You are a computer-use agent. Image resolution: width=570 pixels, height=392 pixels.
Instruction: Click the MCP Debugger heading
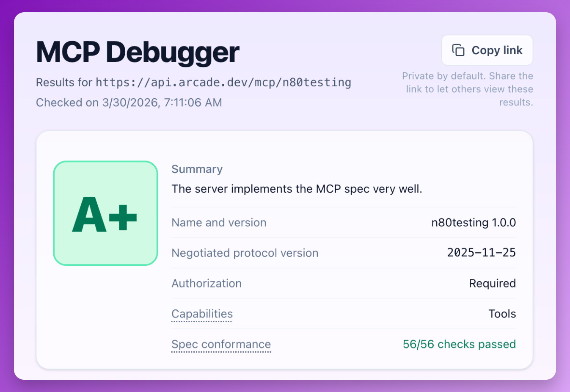[138, 52]
